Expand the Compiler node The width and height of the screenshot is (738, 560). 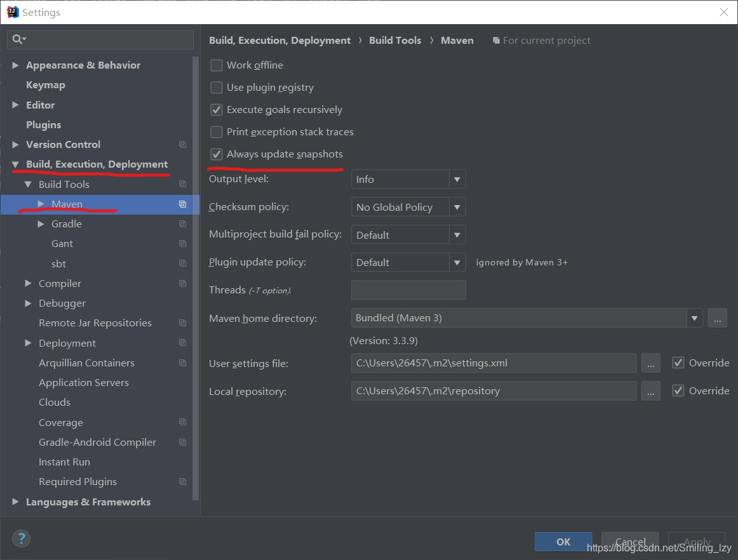click(28, 283)
